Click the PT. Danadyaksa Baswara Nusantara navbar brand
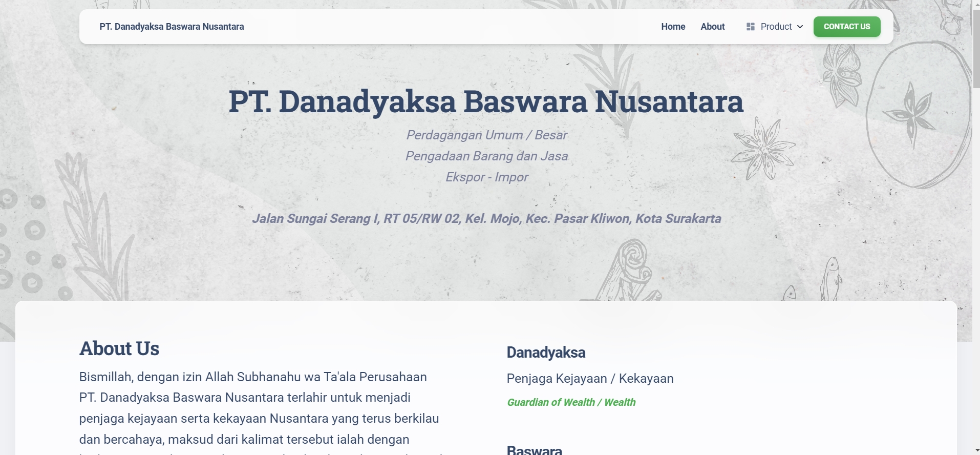 172,27
